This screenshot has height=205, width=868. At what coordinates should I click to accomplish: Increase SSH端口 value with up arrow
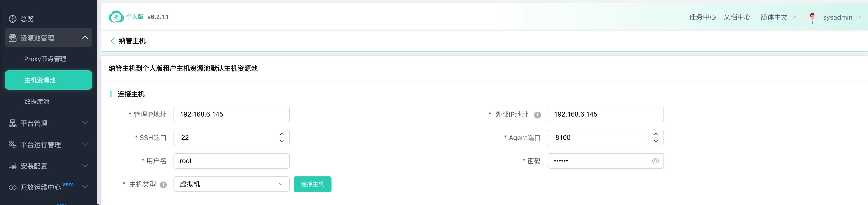pos(282,134)
